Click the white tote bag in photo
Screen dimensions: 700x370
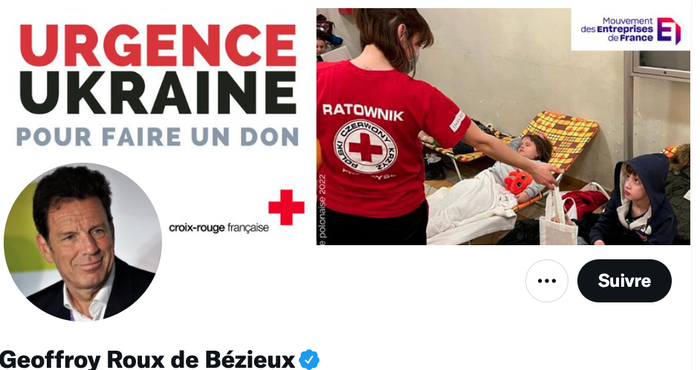pyautogui.click(x=558, y=217)
